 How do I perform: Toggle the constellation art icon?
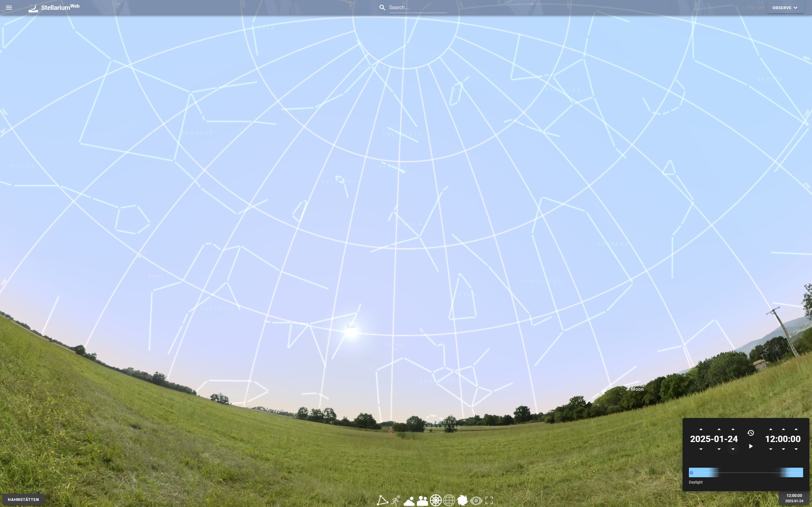click(396, 500)
